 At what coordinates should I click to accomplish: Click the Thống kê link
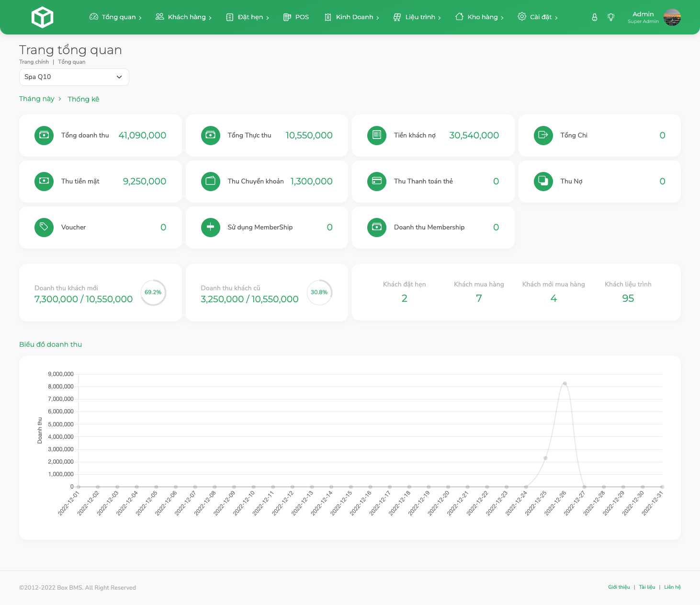[x=83, y=99]
